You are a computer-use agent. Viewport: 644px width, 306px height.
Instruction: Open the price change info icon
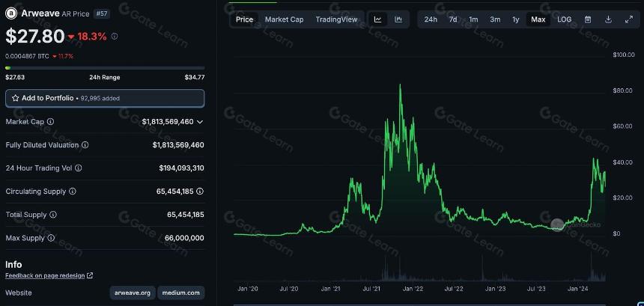115,37
